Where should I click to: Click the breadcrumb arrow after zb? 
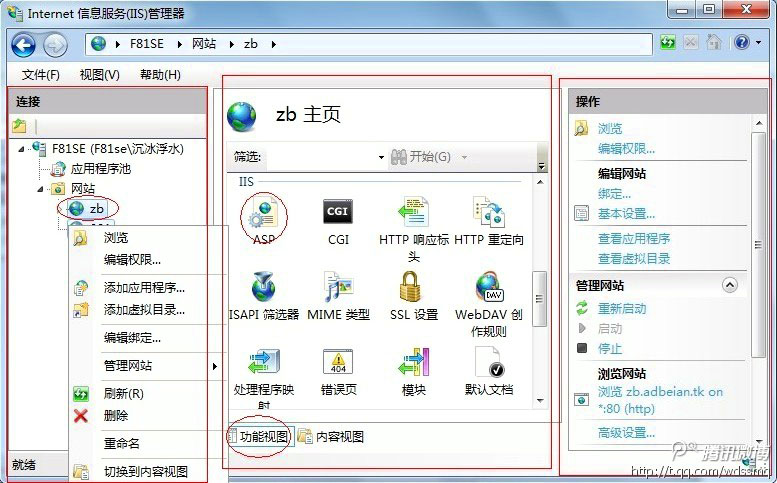pyautogui.click(x=274, y=45)
